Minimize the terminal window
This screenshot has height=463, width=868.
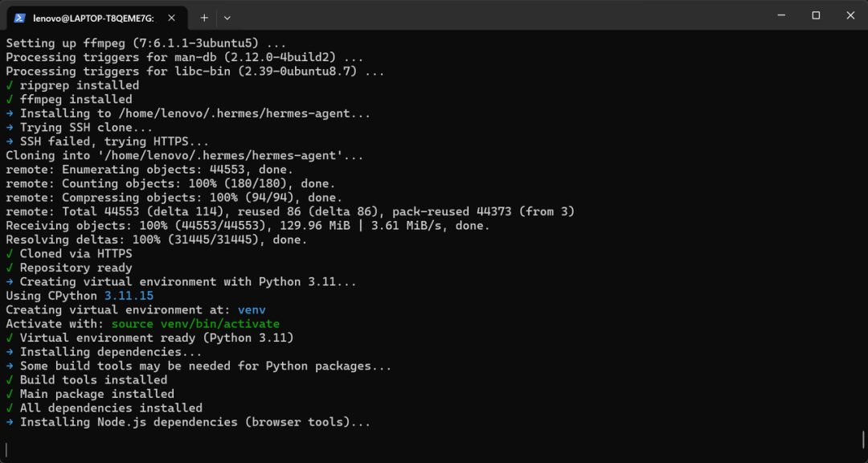coord(780,15)
